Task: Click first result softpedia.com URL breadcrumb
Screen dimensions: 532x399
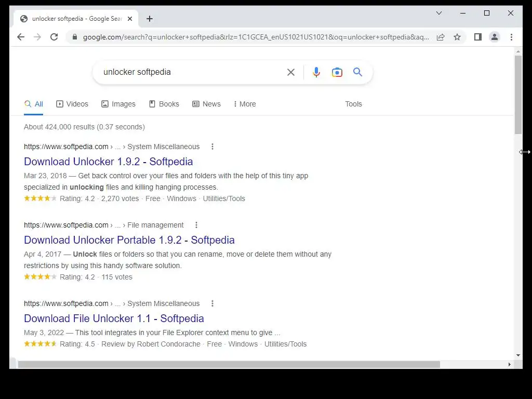Action: click(x=112, y=147)
